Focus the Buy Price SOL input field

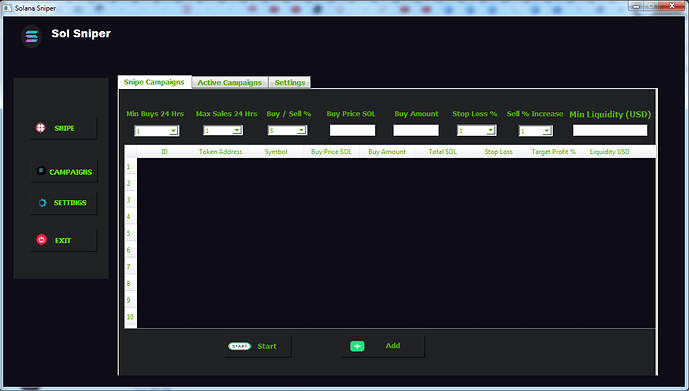[352, 130]
